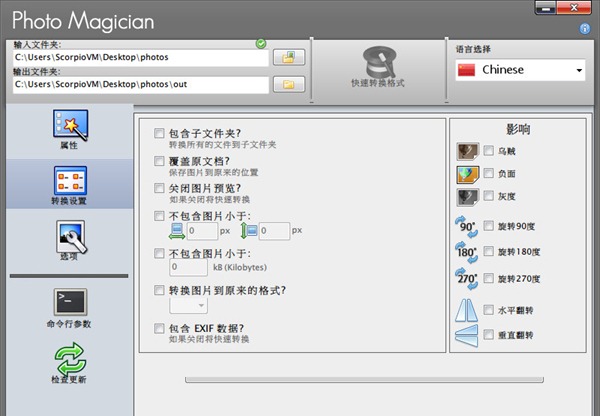The height and width of the screenshot is (416, 600).
Task: Enable exclude images smaller than kB checkbox
Action: (x=159, y=253)
